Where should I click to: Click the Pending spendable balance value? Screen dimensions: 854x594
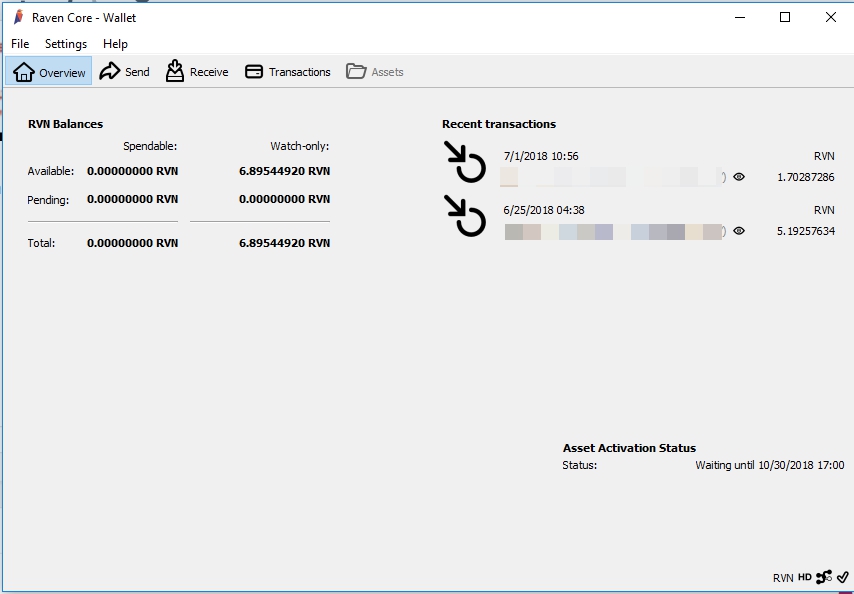[132, 199]
